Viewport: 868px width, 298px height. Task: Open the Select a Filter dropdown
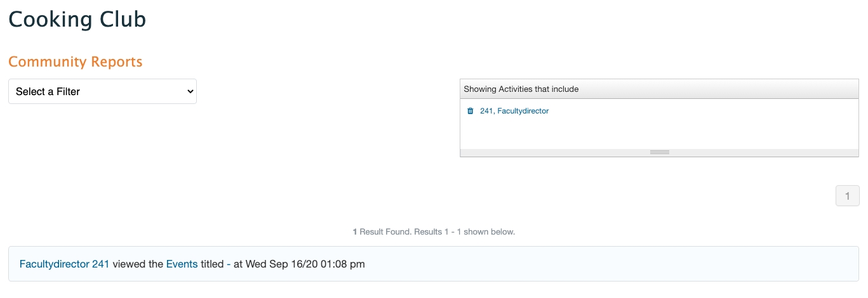[x=102, y=91]
